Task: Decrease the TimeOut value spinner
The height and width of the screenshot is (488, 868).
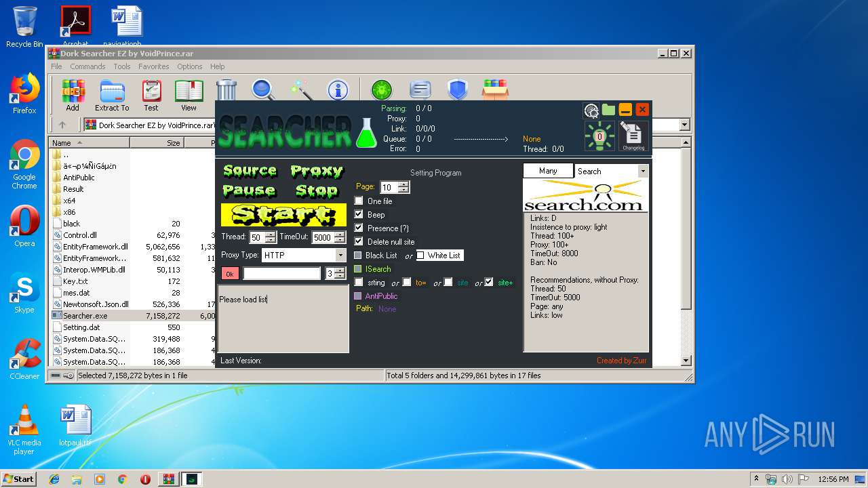Action: tap(340, 241)
